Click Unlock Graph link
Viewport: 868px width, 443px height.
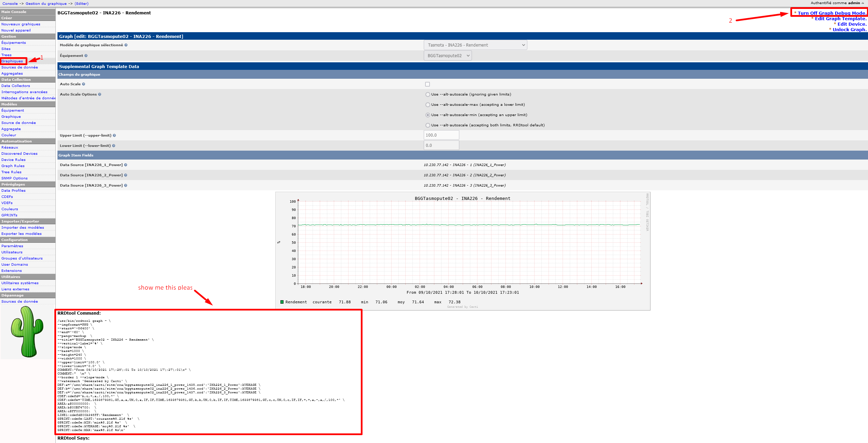(x=850, y=30)
